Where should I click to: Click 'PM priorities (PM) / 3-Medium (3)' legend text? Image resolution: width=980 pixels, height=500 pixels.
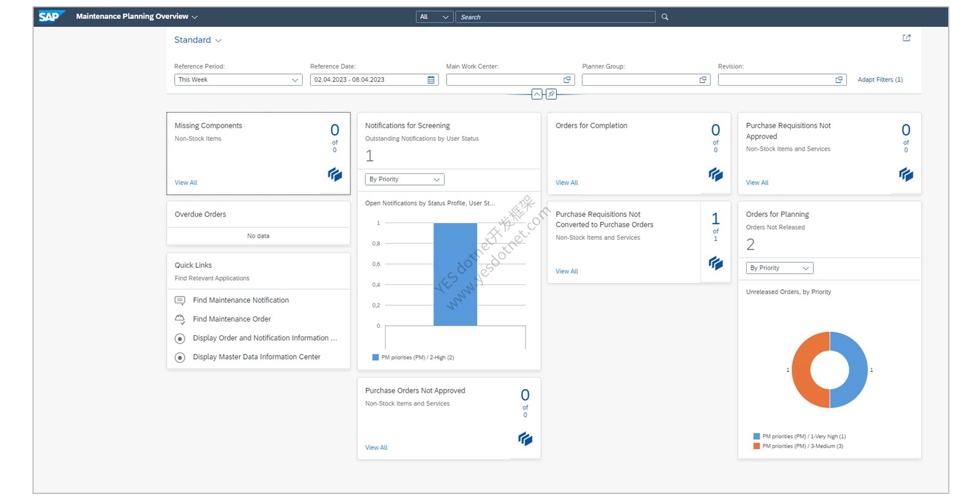click(803, 447)
